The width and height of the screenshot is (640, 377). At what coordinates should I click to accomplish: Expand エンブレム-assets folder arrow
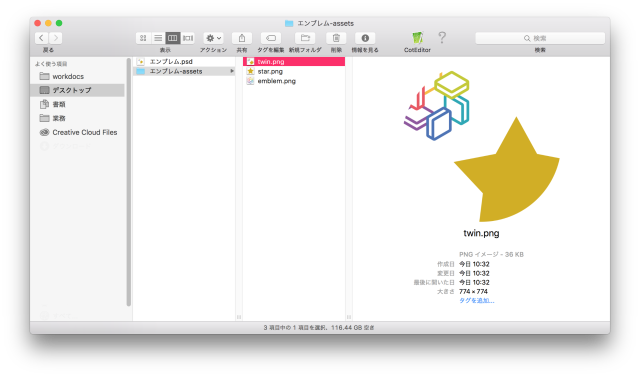click(x=232, y=71)
